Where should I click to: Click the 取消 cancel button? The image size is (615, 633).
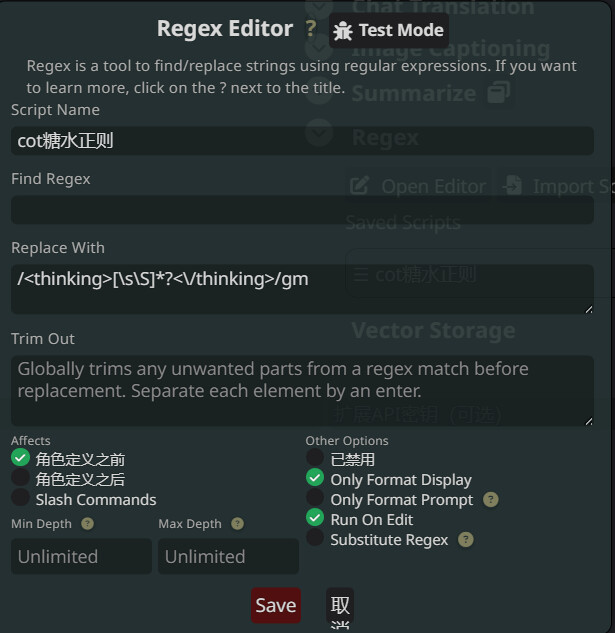point(340,606)
